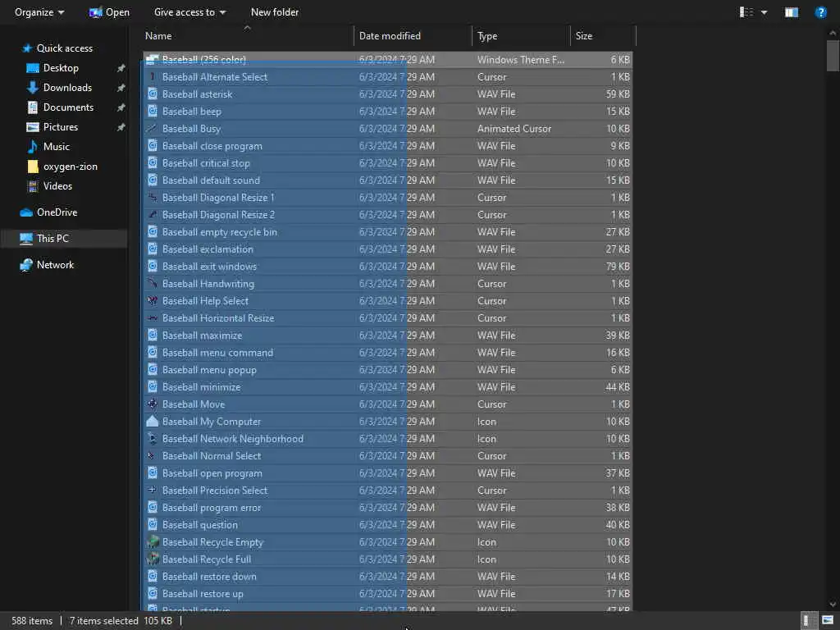Click the Baseball Help Select cursor icon
The image size is (840, 630).
pyautogui.click(x=152, y=301)
